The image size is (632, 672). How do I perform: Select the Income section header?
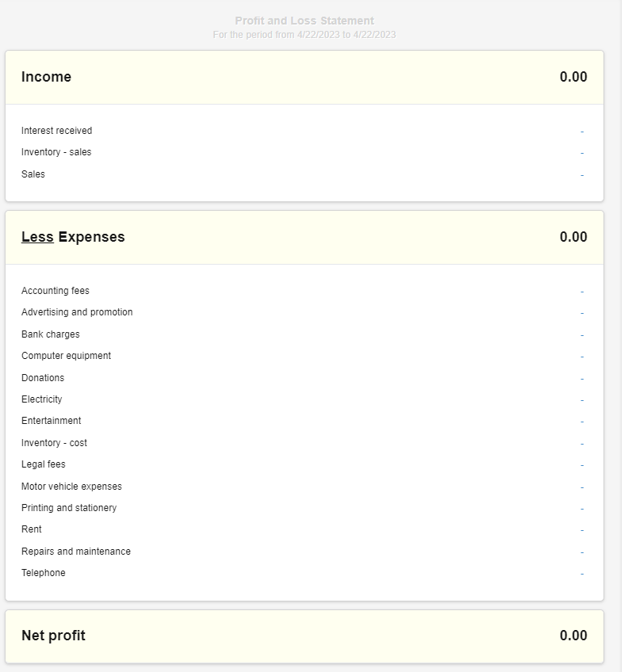coord(305,77)
